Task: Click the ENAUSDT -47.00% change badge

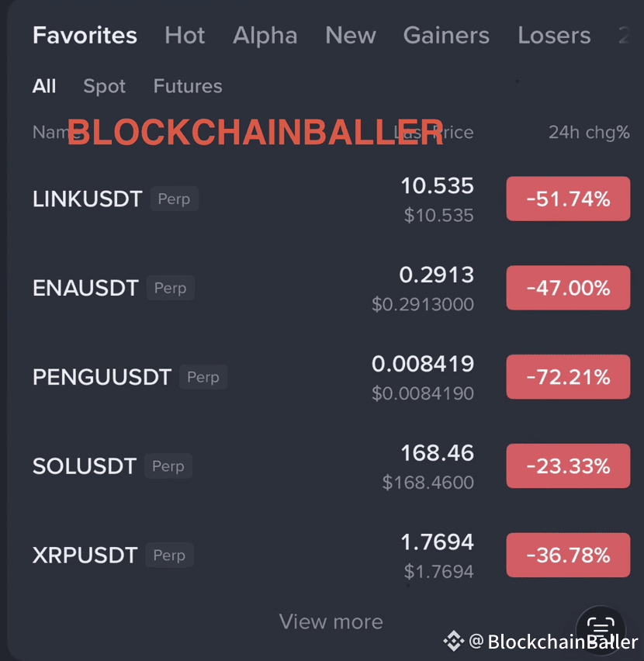Action: click(x=568, y=288)
